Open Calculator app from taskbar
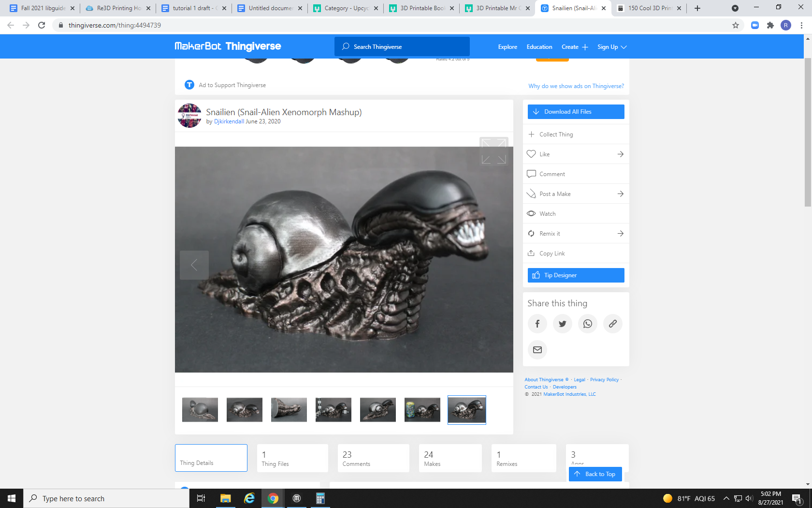812x508 pixels. (320, 498)
